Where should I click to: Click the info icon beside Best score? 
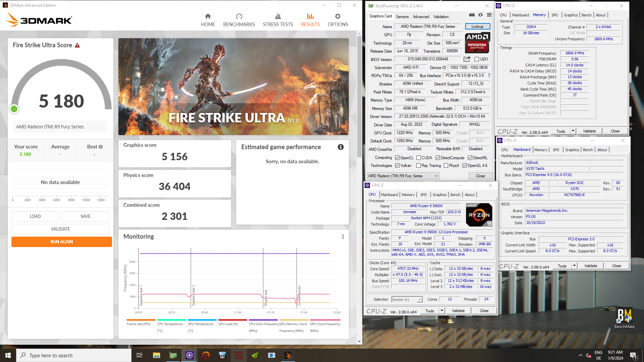(101, 147)
